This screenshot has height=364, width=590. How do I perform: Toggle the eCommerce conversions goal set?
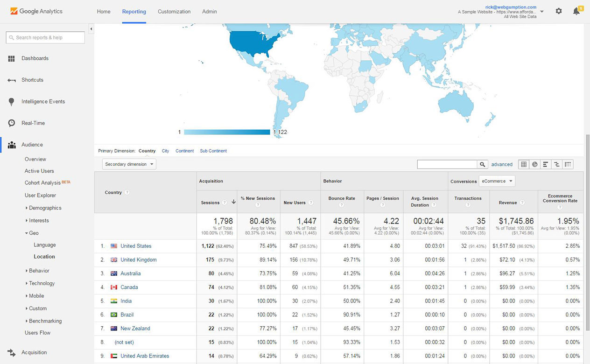click(497, 181)
